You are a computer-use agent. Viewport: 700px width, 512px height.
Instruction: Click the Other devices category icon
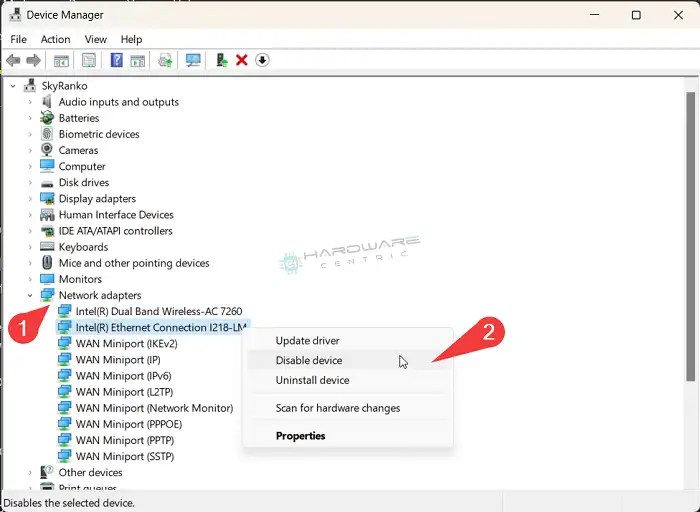47,472
